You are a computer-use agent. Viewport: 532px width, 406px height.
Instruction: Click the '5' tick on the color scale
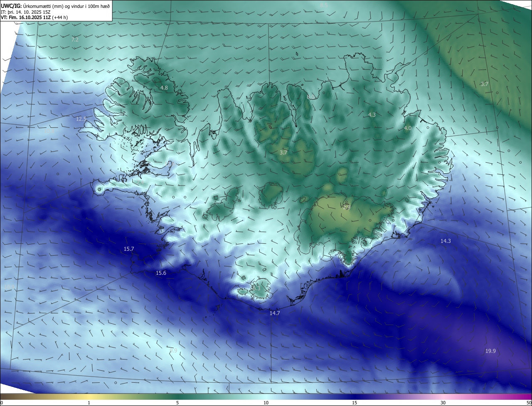pos(177,403)
